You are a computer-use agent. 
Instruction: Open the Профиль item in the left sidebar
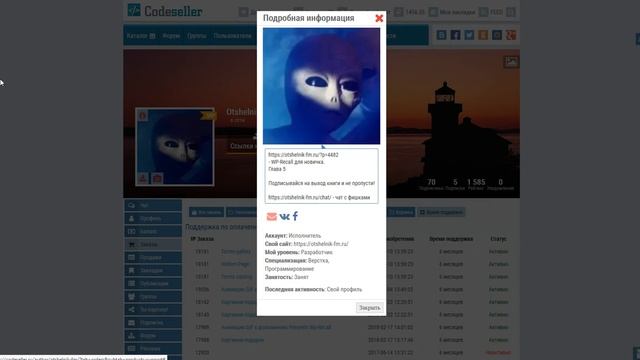(153, 218)
